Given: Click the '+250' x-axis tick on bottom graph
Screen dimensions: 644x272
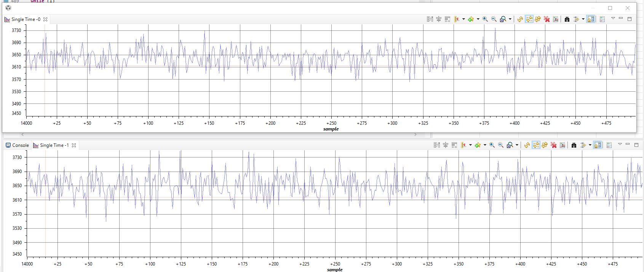Looking at the screenshot, I should [335, 264].
